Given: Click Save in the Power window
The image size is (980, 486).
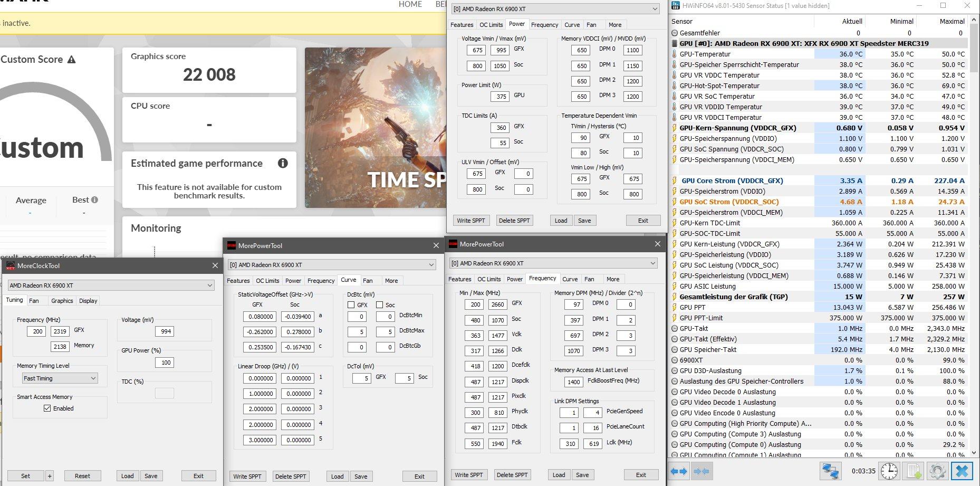Looking at the screenshot, I should (x=584, y=221).
